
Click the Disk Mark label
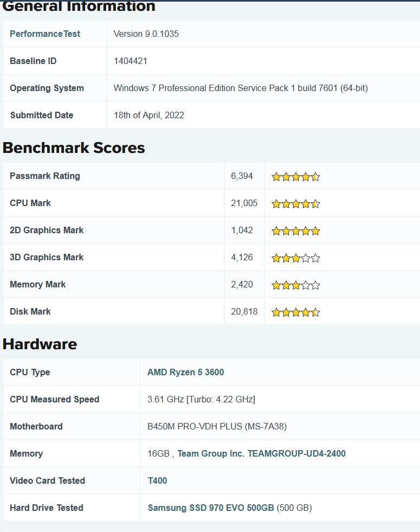pyautogui.click(x=30, y=311)
